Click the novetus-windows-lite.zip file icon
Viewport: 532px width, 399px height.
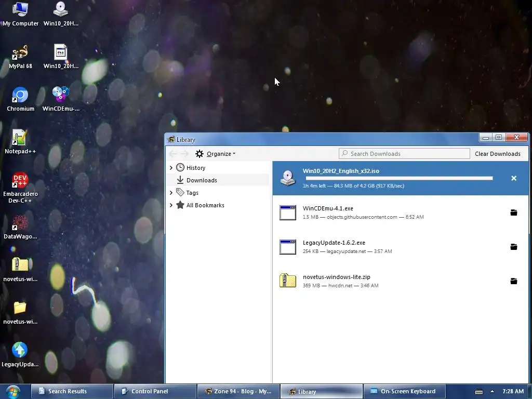pyautogui.click(x=288, y=281)
